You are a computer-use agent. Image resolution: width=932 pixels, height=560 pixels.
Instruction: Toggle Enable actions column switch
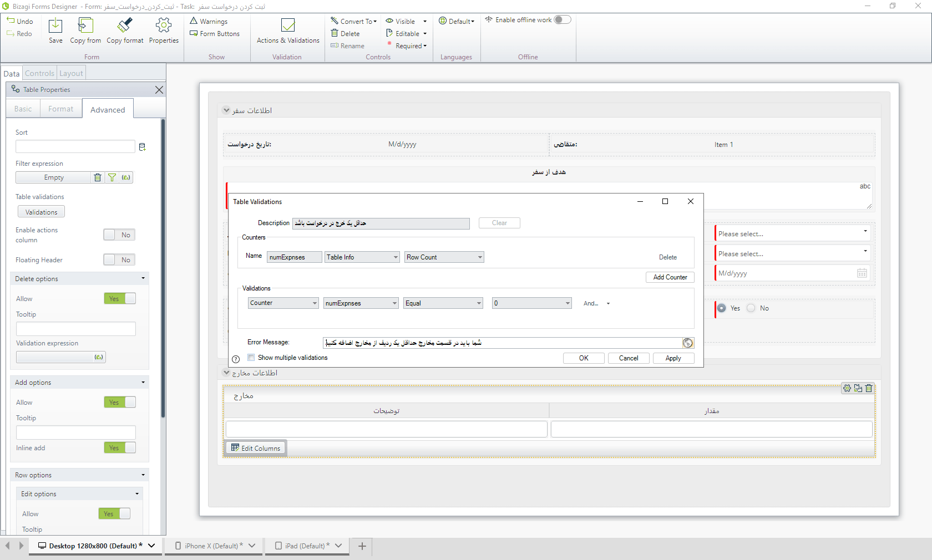pos(119,235)
